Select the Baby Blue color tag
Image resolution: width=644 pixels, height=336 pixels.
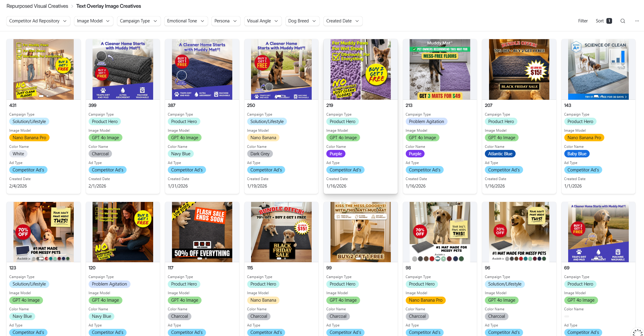coord(577,154)
